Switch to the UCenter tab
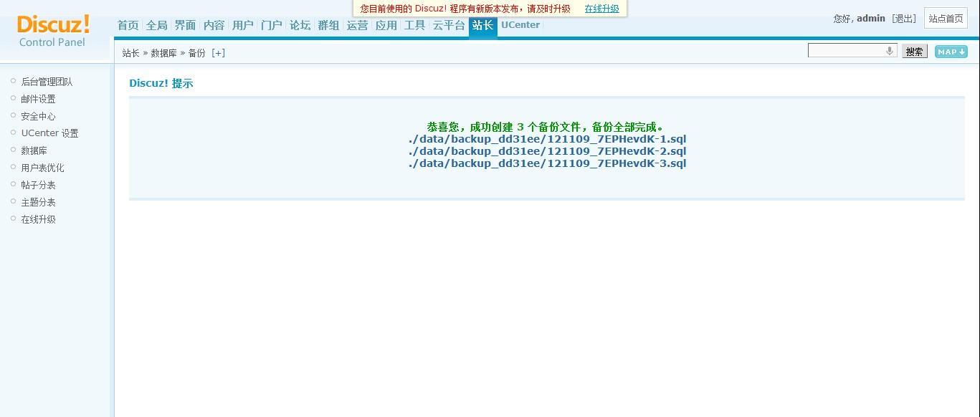This screenshot has height=417, width=980. tap(520, 24)
